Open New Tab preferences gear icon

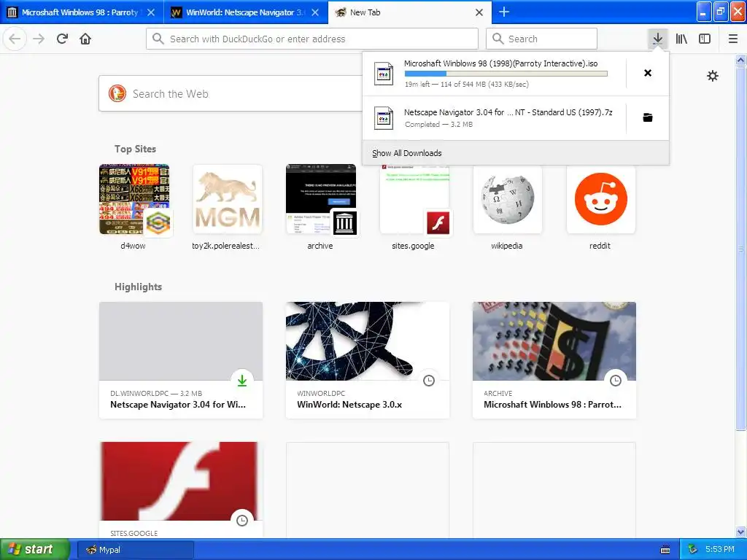pos(712,76)
